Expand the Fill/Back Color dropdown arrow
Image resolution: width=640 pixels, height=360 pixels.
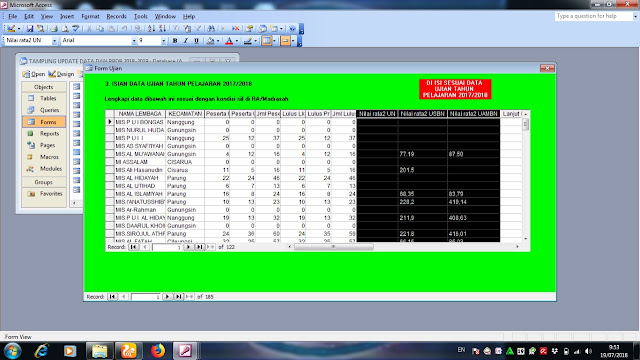pyautogui.click(x=218, y=40)
